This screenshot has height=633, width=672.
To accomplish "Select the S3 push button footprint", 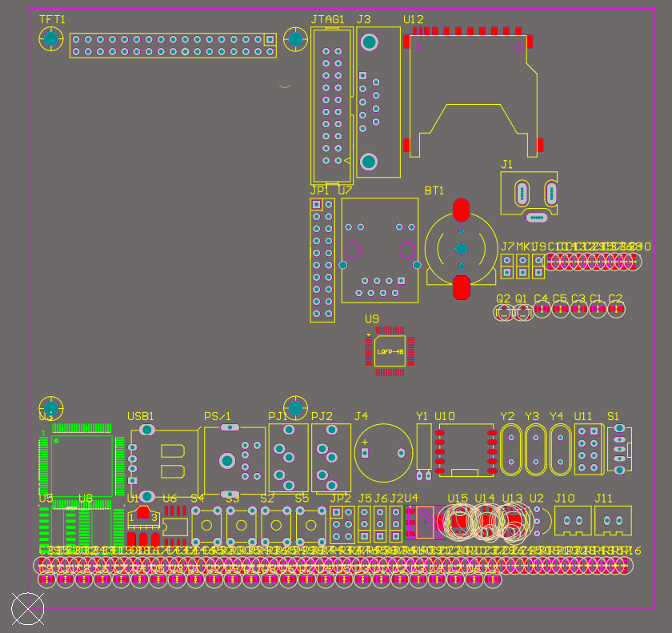I will pos(242,526).
